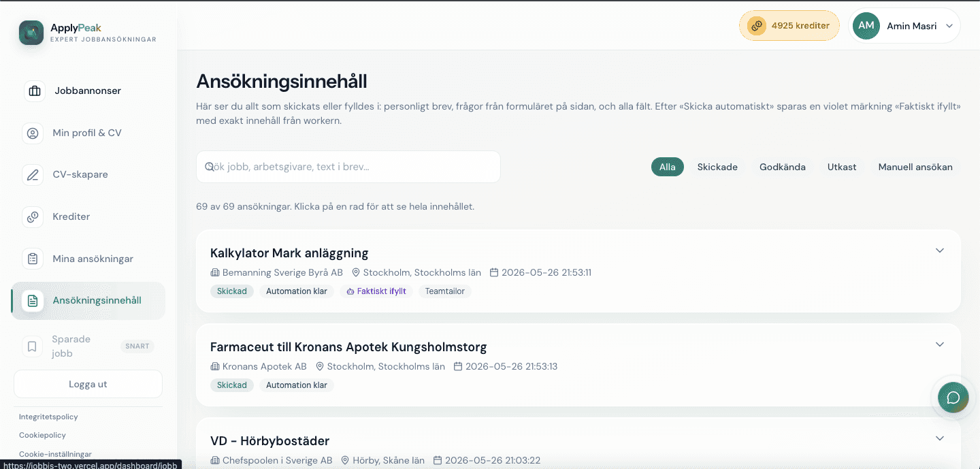Click the CV-skapare pencil icon

tap(33, 175)
